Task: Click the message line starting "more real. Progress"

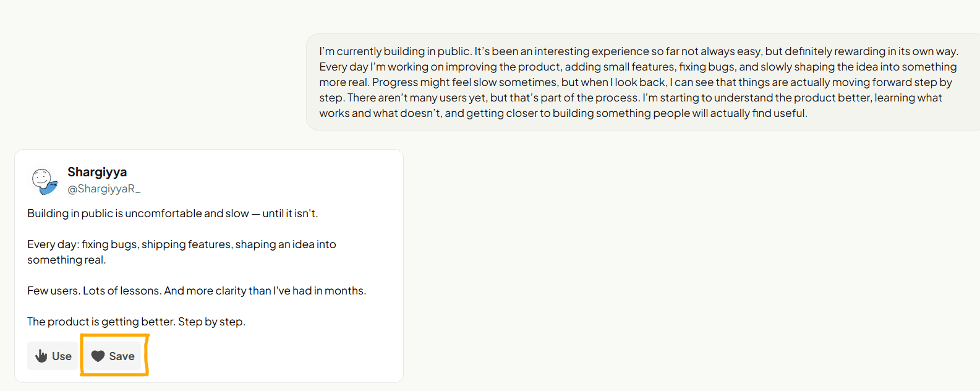Action: (635, 82)
